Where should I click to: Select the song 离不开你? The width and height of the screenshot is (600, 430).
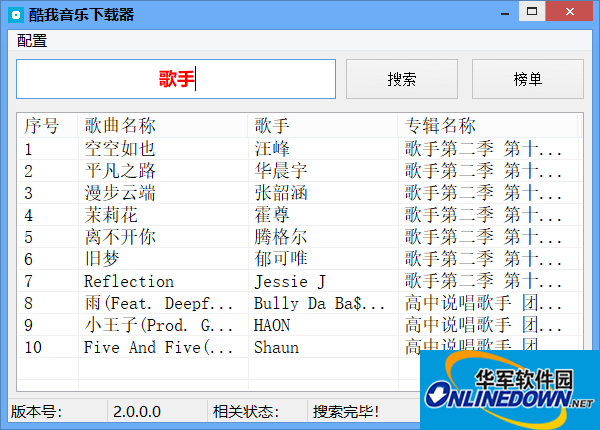(120, 237)
